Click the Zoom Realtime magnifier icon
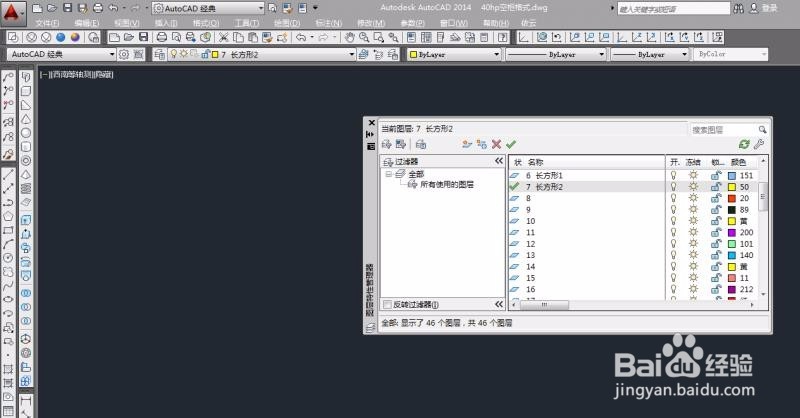 (364, 37)
